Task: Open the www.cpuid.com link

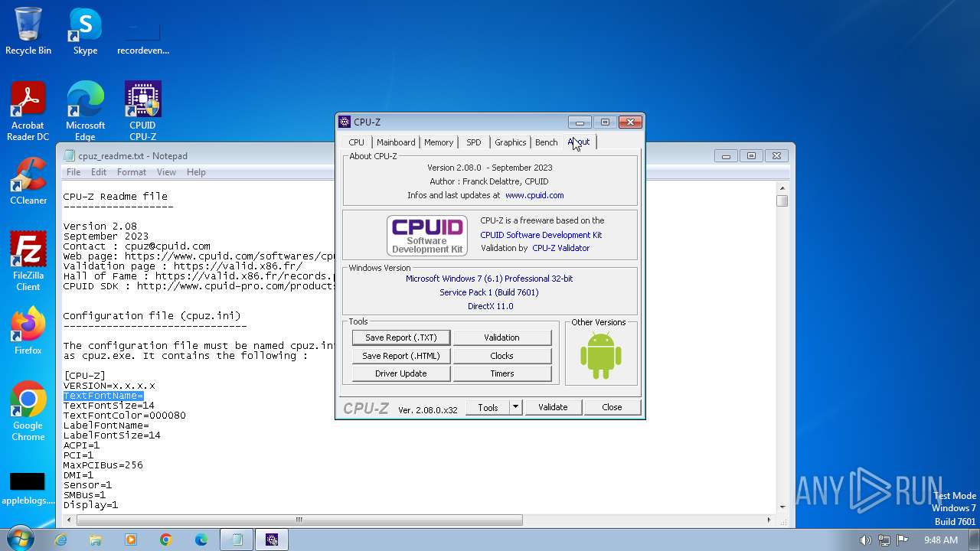Action: (x=534, y=195)
